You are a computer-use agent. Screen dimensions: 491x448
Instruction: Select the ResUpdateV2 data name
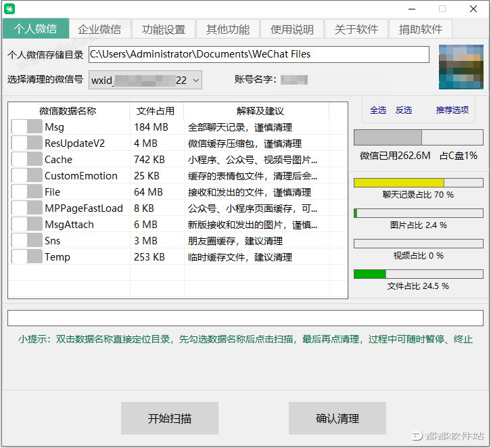(75, 143)
